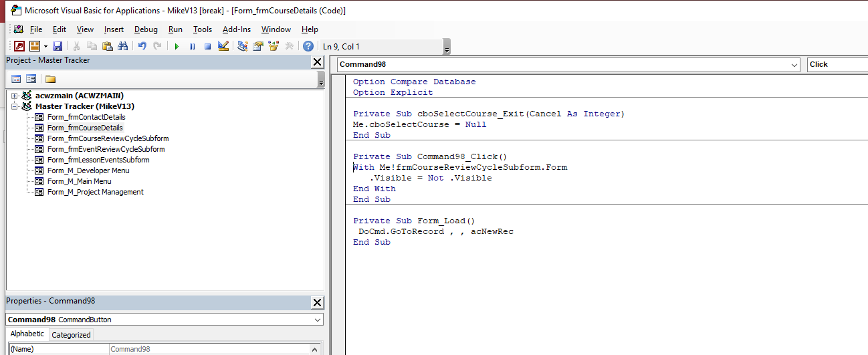Select Form_M_Main Menu in the project tree
The height and width of the screenshot is (355, 868).
79,181
